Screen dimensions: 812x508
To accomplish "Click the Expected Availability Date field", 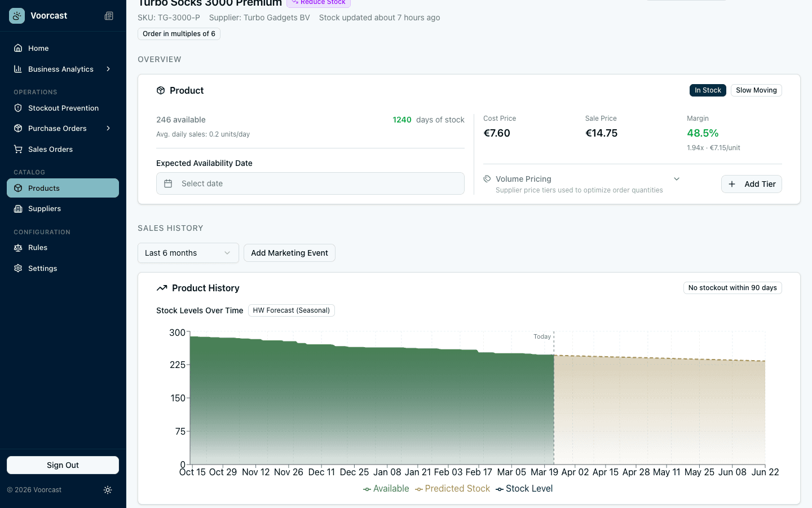I will click(x=310, y=183).
